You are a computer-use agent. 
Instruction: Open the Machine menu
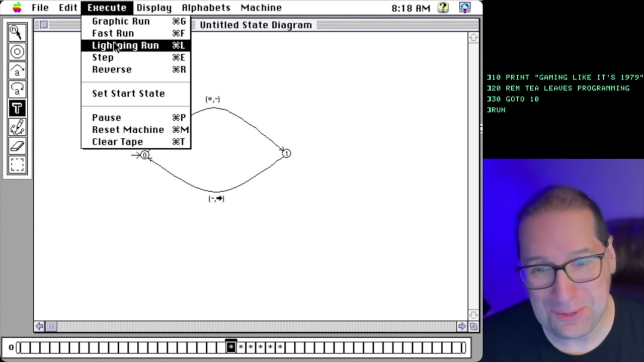coord(261,8)
